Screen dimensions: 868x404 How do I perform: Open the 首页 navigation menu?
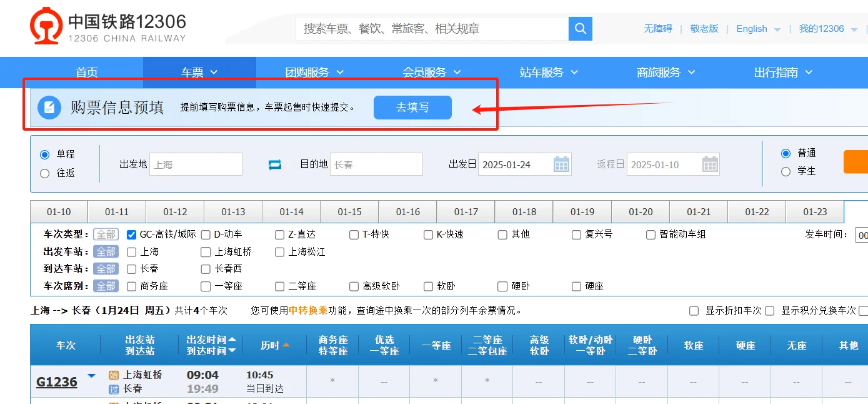coord(86,72)
